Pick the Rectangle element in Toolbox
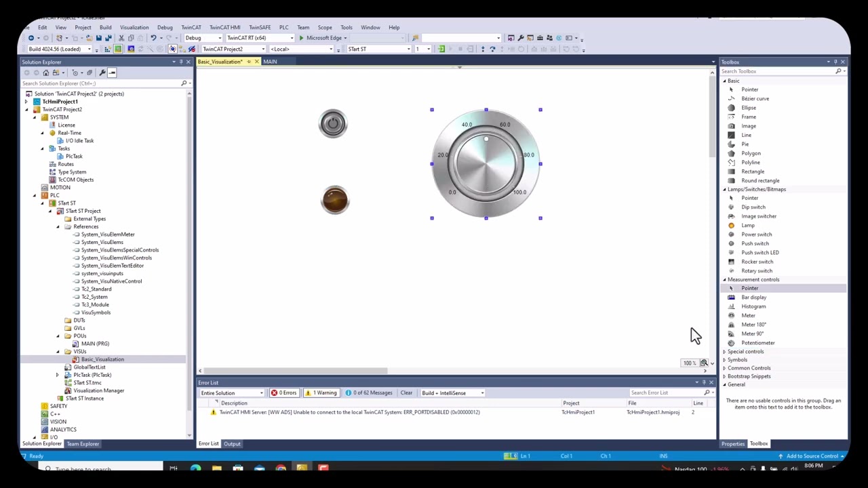868x488 pixels. tap(752, 171)
